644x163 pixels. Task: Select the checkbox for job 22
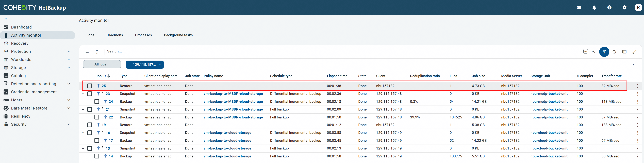pos(97,117)
